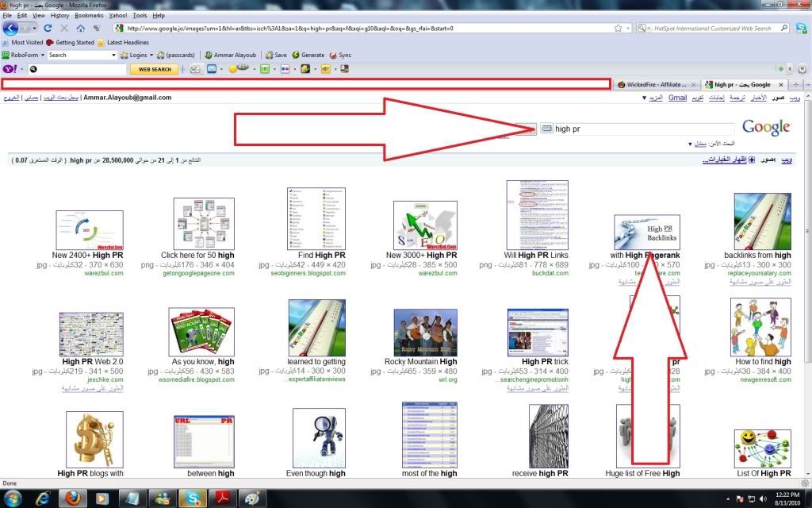Switch to the WickedFire - Affiliate tab
The image size is (812, 508).
pos(657,84)
